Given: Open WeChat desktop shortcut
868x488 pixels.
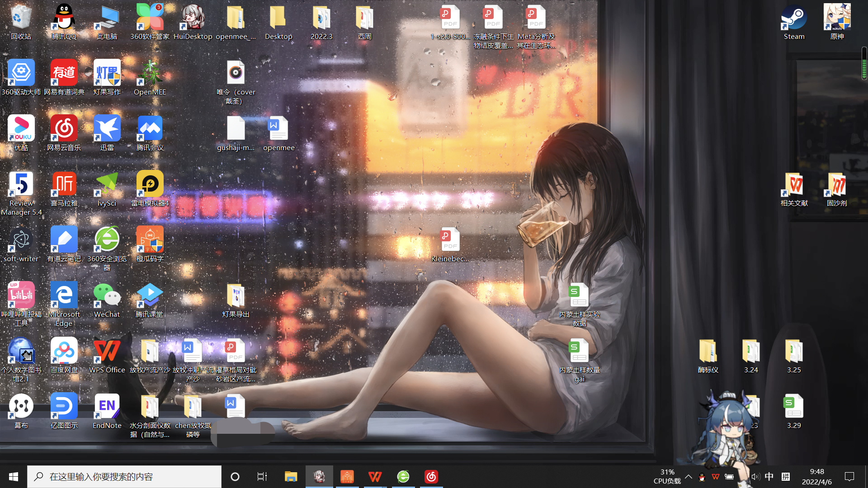Looking at the screenshot, I should point(107,300).
